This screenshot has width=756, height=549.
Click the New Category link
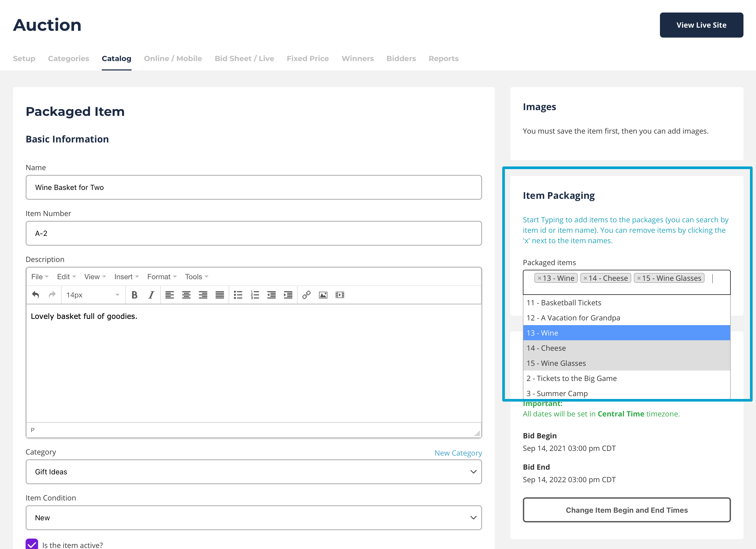(458, 453)
